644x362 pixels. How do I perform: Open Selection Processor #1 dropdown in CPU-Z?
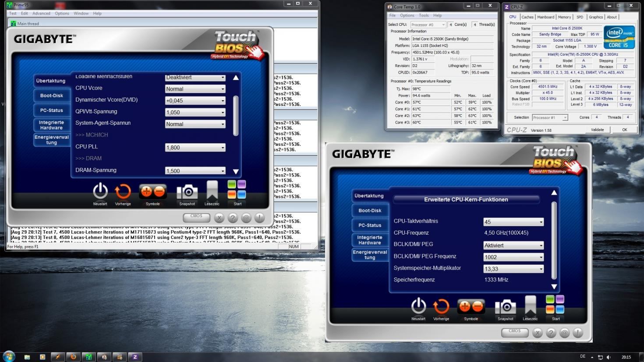550,117
